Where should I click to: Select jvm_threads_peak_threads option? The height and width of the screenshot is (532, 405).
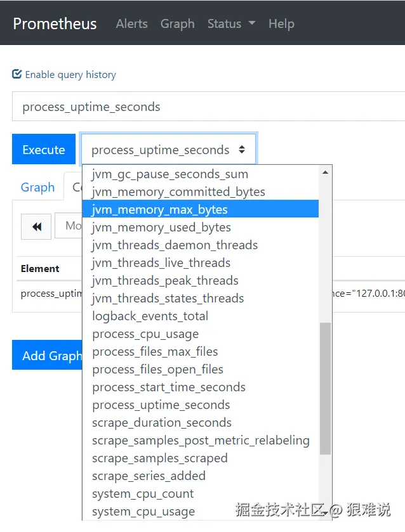tap(201, 281)
